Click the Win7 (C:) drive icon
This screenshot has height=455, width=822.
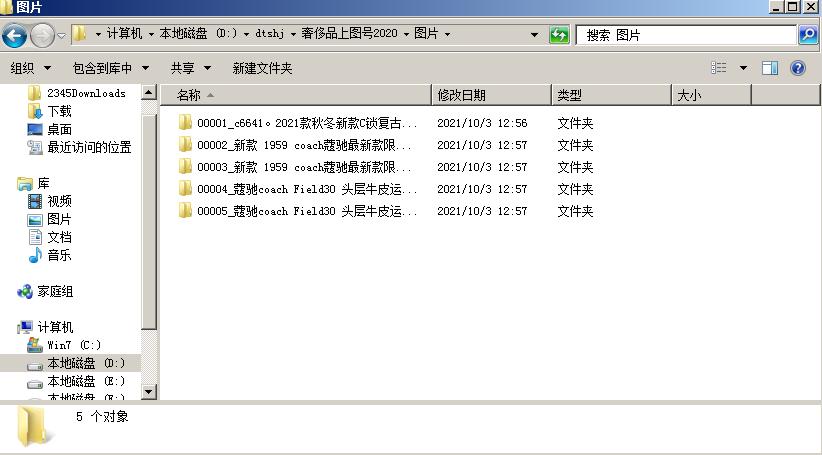(x=35, y=345)
